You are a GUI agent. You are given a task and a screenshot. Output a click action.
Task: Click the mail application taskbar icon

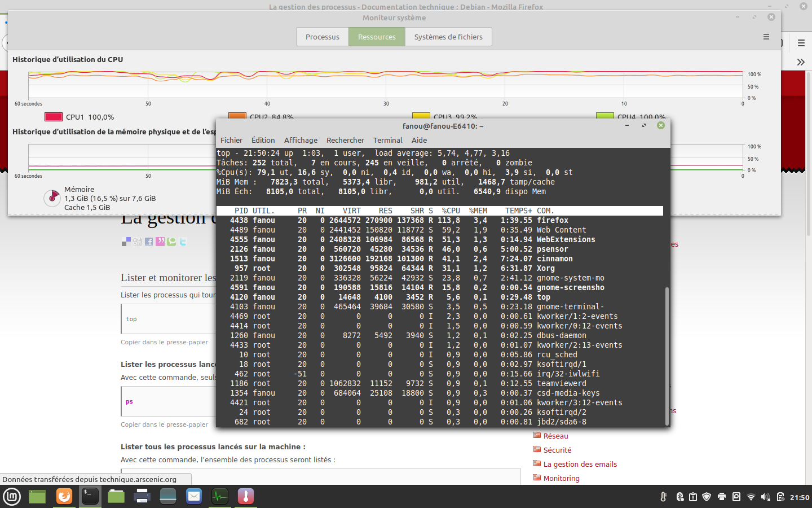[x=194, y=497]
